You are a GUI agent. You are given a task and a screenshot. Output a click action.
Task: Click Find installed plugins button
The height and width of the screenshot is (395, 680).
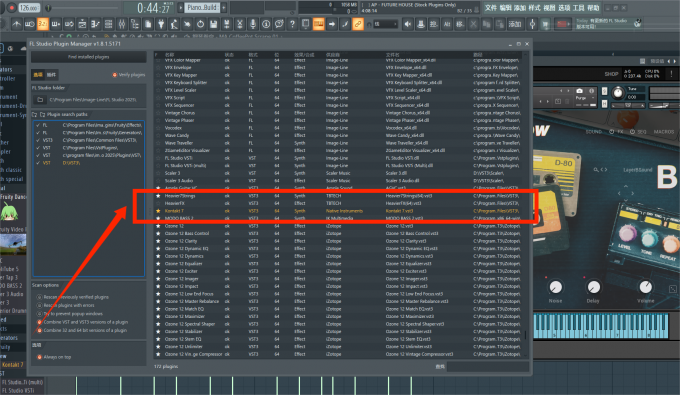click(x=88, y=57)
